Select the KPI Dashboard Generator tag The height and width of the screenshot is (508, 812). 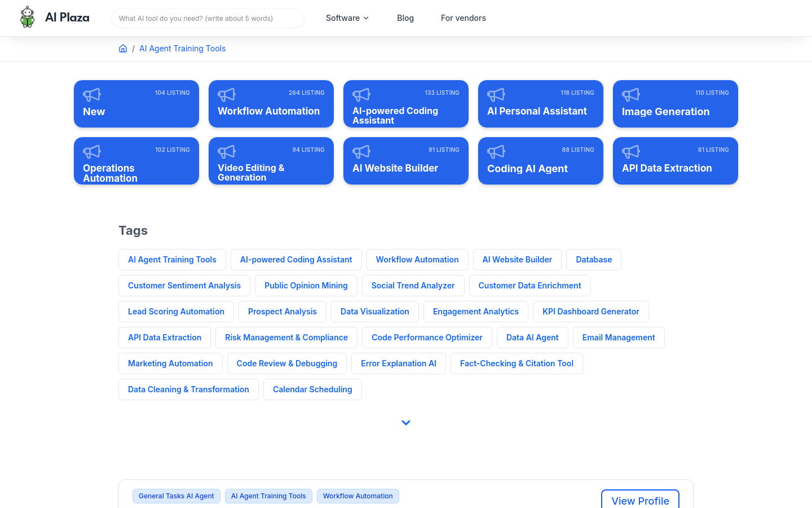[x=591, y=312]
